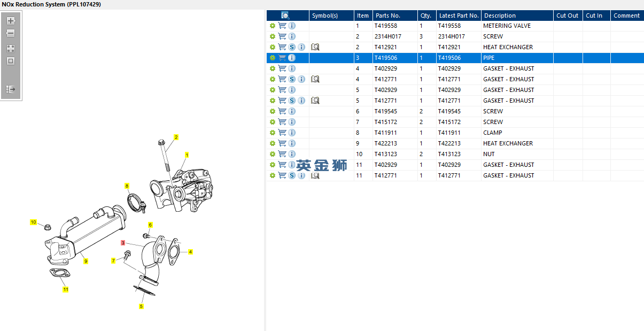Zoom in on the parts diagram
The height and width of the screenshot is (331, 644).
11,21
